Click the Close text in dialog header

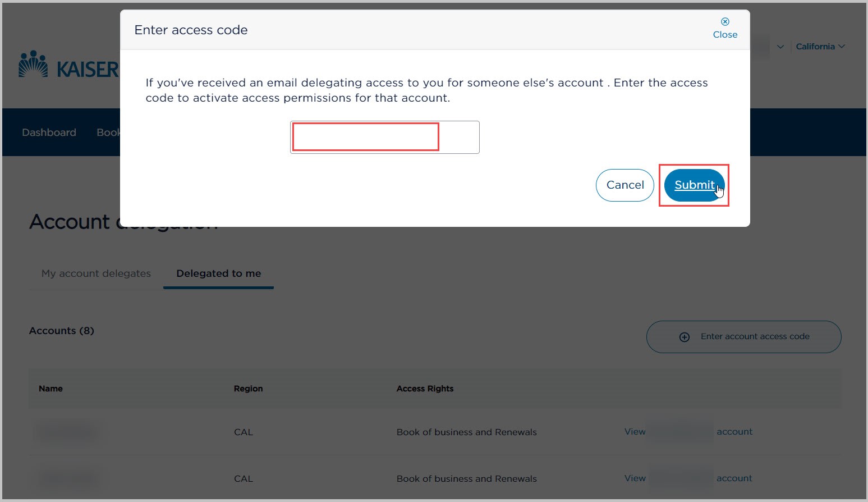725,35
